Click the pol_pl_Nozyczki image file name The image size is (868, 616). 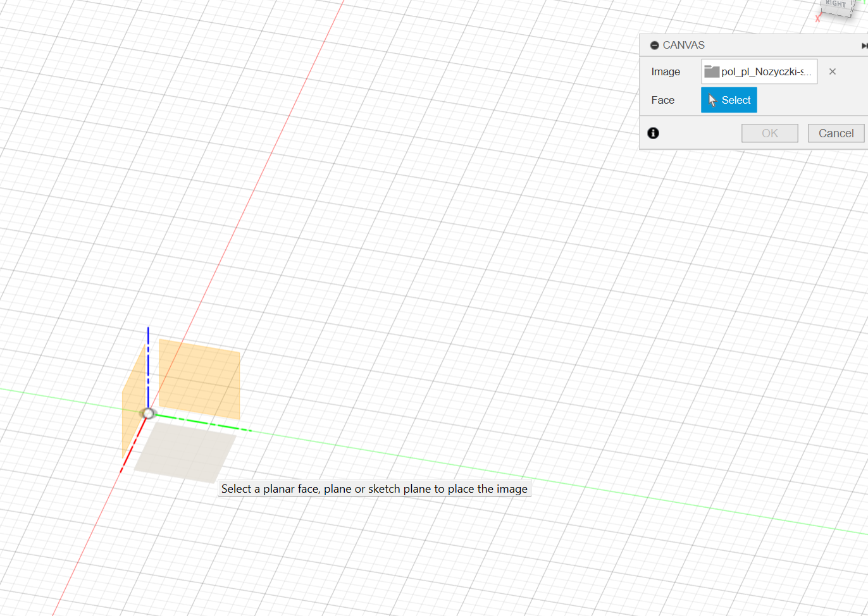click(766, 71)
